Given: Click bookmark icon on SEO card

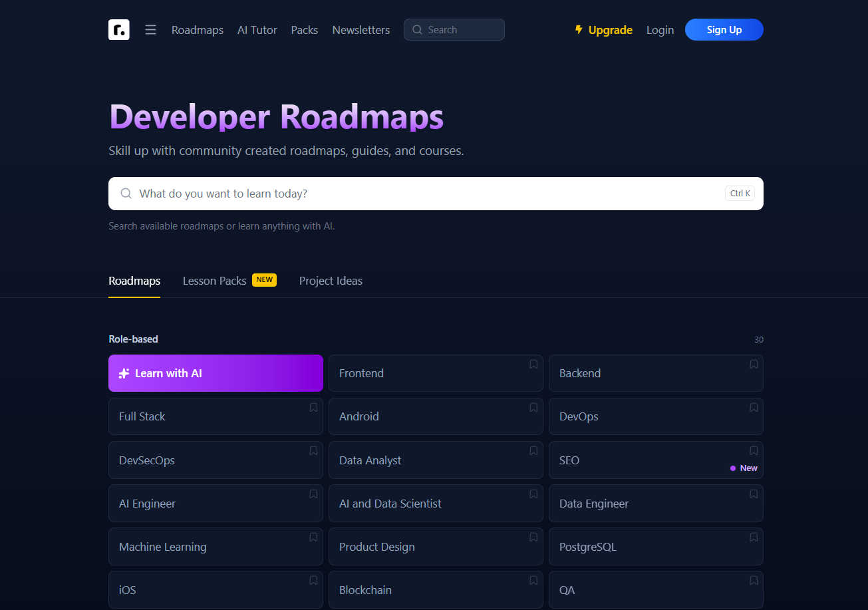Looking at the screenshot, I should (754, 451).
